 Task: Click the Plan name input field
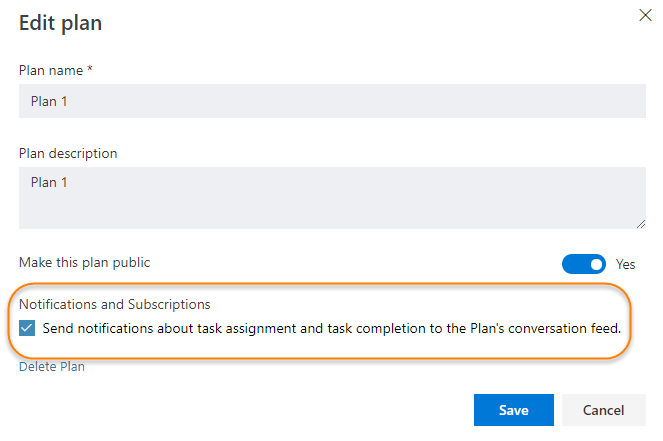pos(332,101)
